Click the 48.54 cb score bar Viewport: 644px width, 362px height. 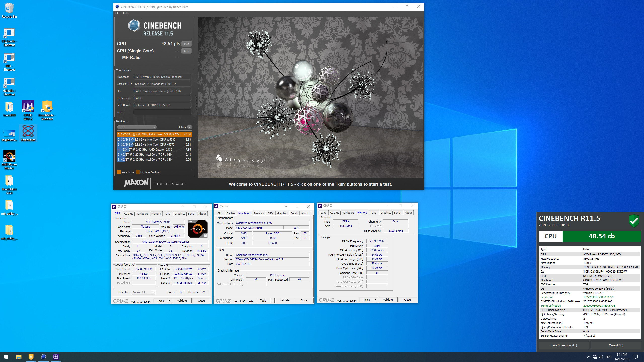point(601,236)
